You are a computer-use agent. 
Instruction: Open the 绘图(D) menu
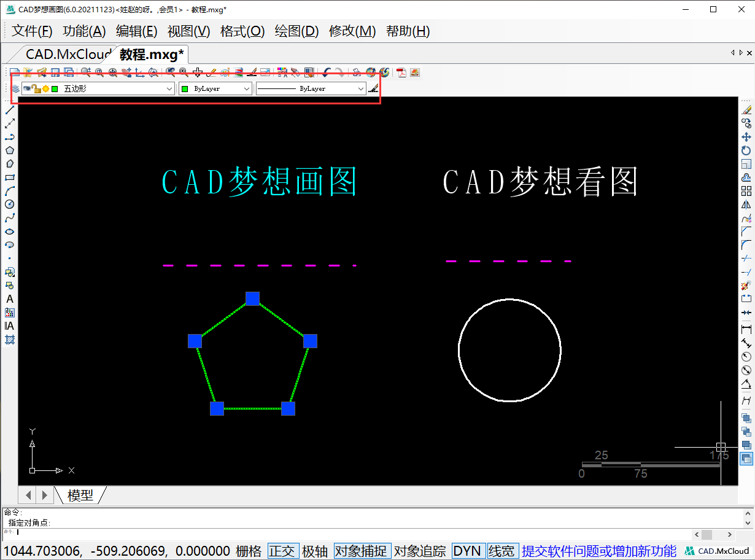(x=296, y=31)
